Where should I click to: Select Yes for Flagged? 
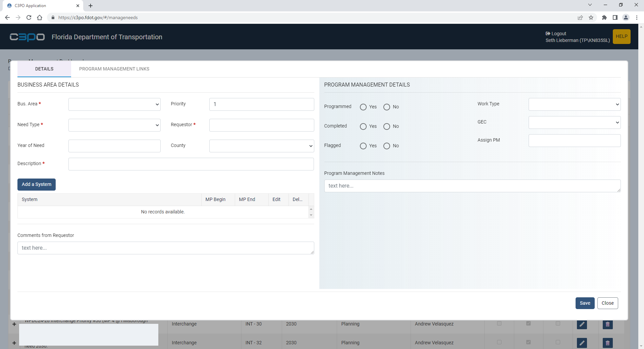tap(363, 146)
